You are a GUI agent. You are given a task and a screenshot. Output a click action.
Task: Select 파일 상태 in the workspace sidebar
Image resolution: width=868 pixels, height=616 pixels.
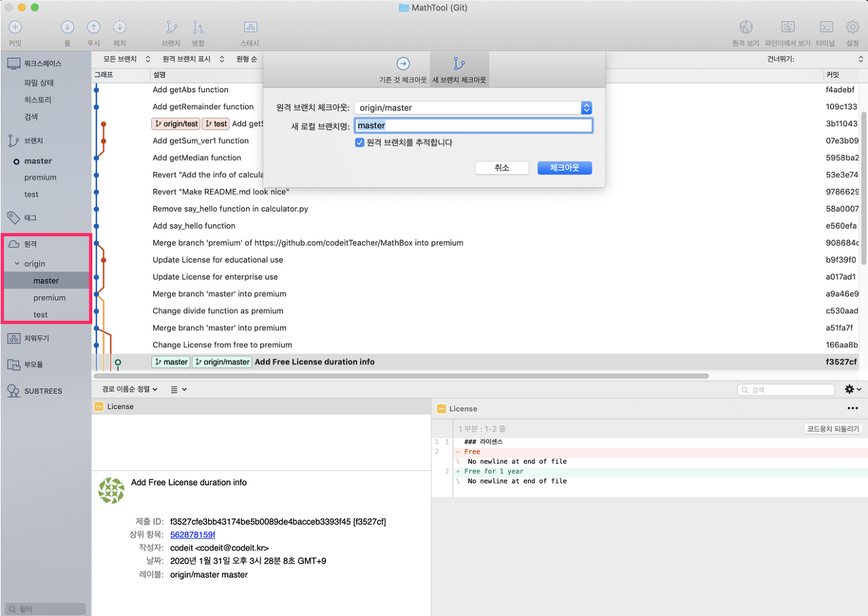coord(39,83)
